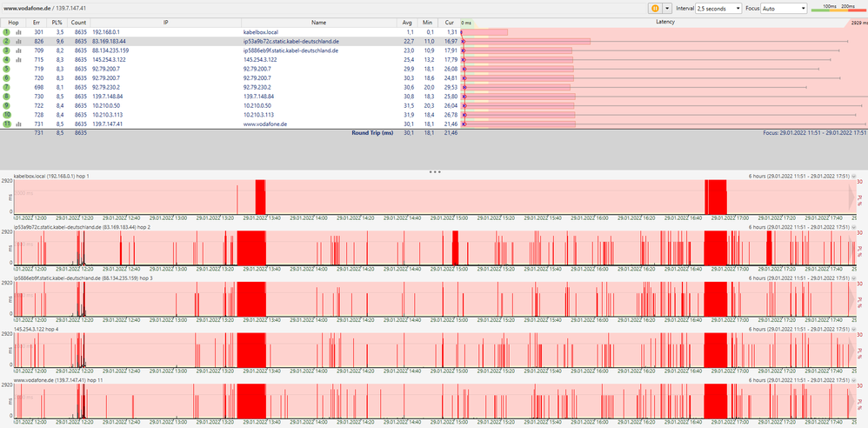Open the 145.254.3.122 hop 4 timeline menu chevron
This screenshot has height=428, width=868.
853,330
